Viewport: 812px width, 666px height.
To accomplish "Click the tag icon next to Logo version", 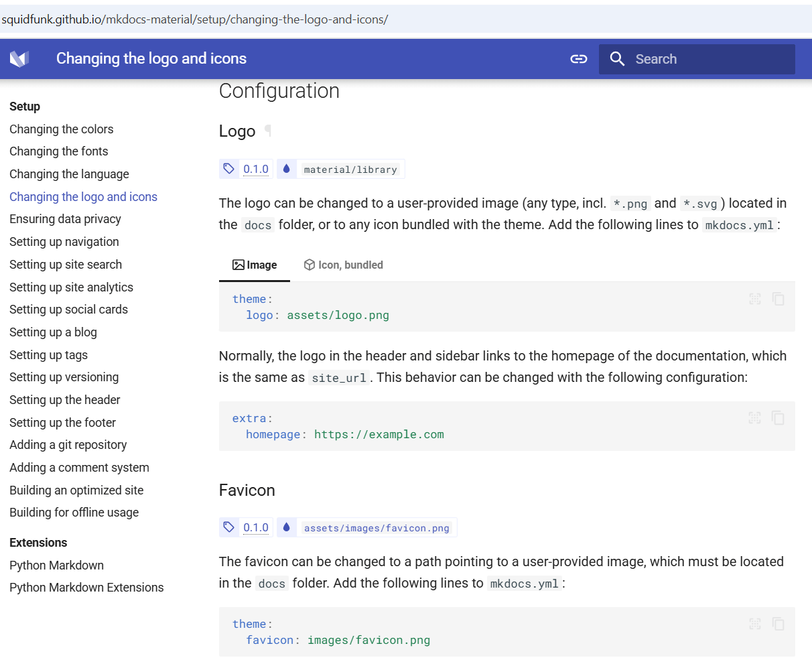I will coord(229,169).
